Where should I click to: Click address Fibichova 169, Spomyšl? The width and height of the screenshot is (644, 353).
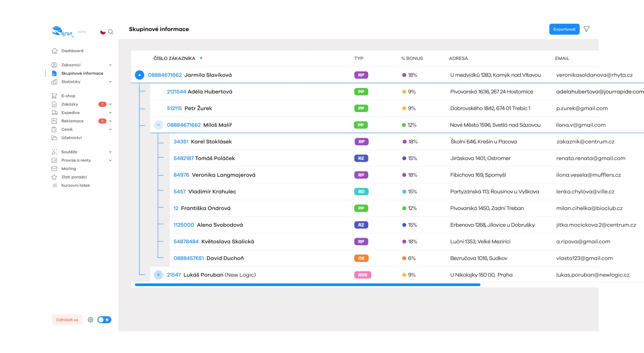478,175
